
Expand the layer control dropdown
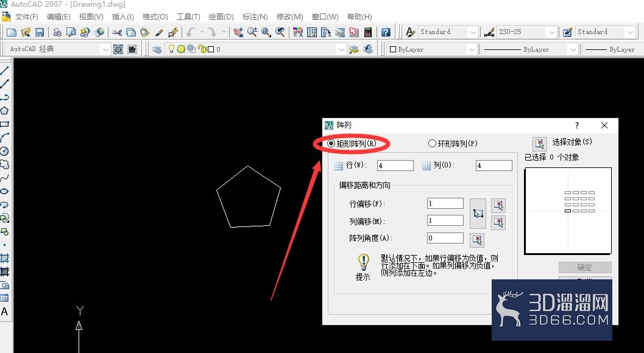coord(341,49)
